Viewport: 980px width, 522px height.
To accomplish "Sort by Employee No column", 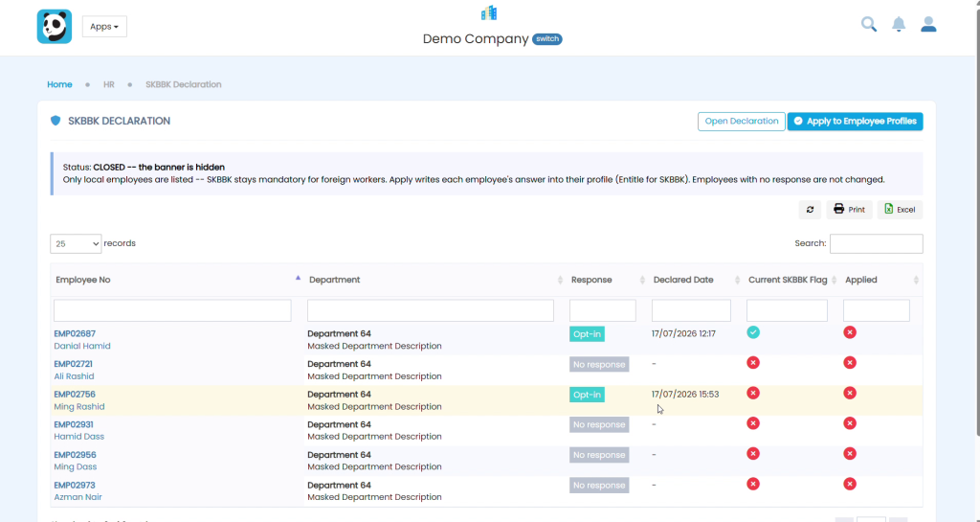I will pos(177,280).
